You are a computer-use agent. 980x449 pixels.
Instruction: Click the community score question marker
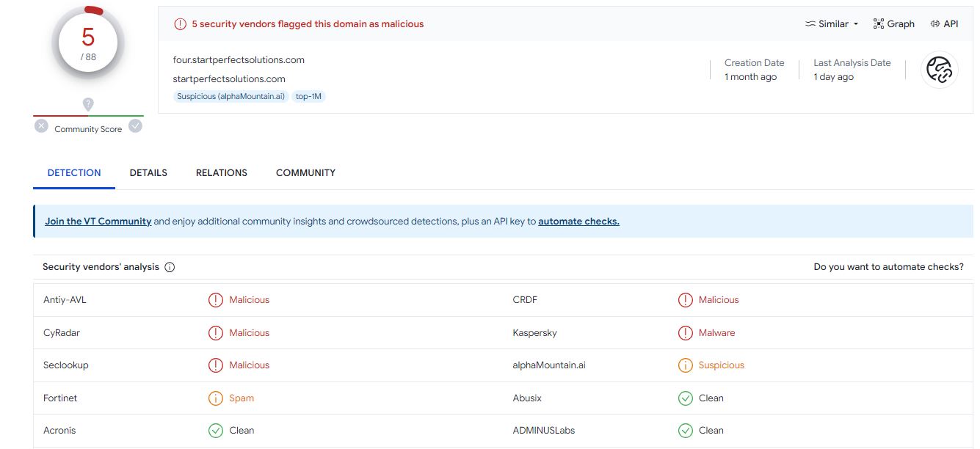(88, 105)
